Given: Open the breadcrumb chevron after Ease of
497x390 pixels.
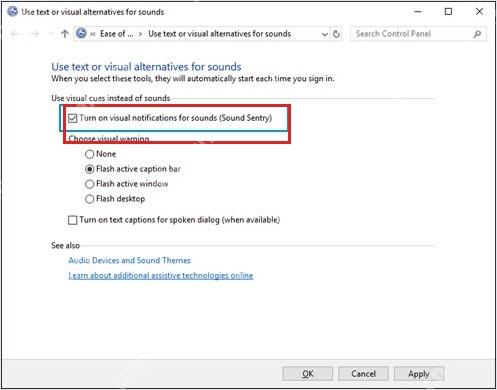Looking at the screenshot, I should pos(140,34).
